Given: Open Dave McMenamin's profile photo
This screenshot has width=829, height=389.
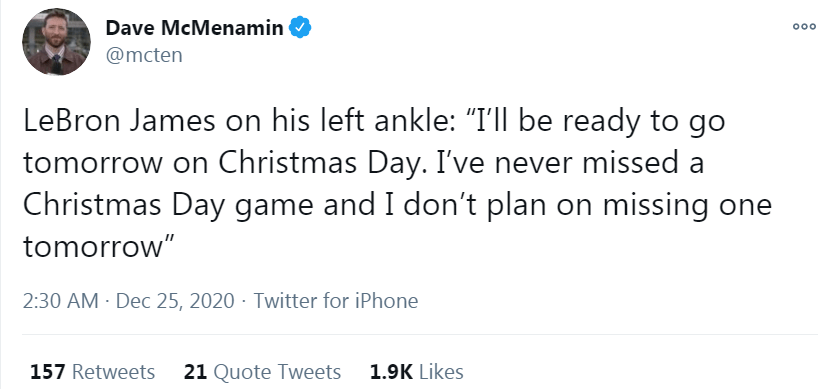Looking at the screenshot, I should (56, 42).
